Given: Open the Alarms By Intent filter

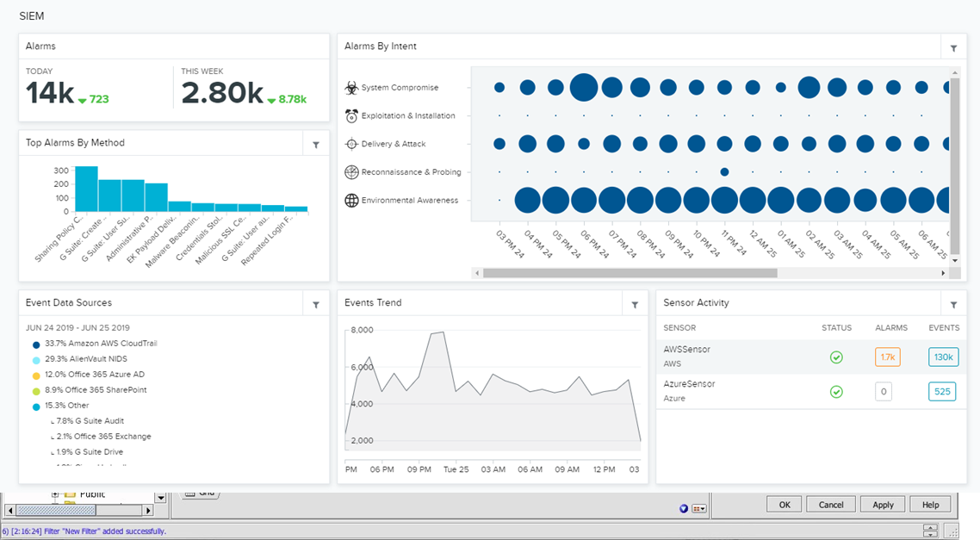Looking at the screenshot, I should coord(954,48).
